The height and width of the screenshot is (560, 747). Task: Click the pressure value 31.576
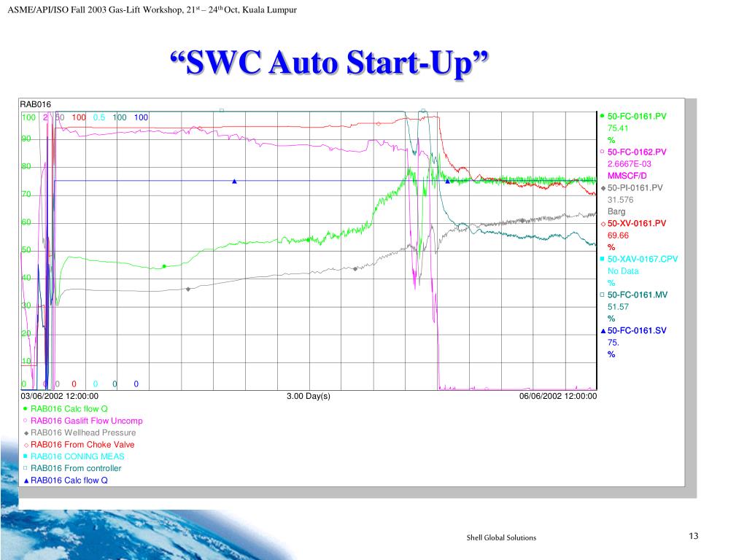(620, 200)
